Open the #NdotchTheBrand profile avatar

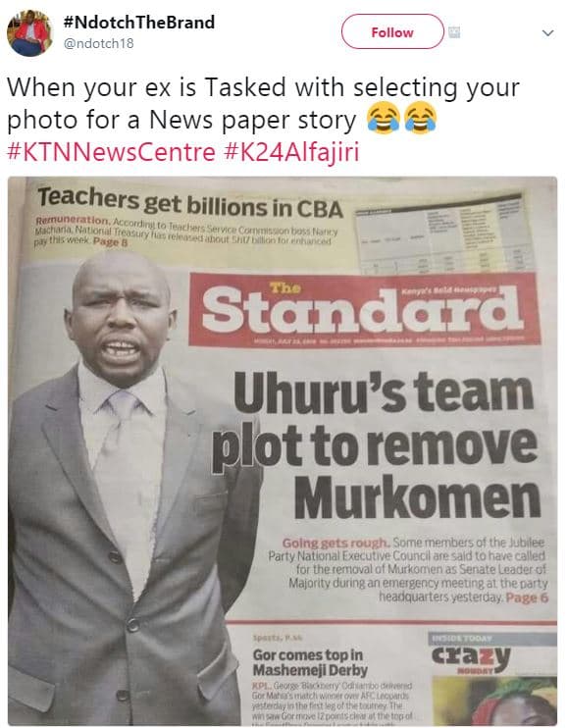click(x=28, y=33)
